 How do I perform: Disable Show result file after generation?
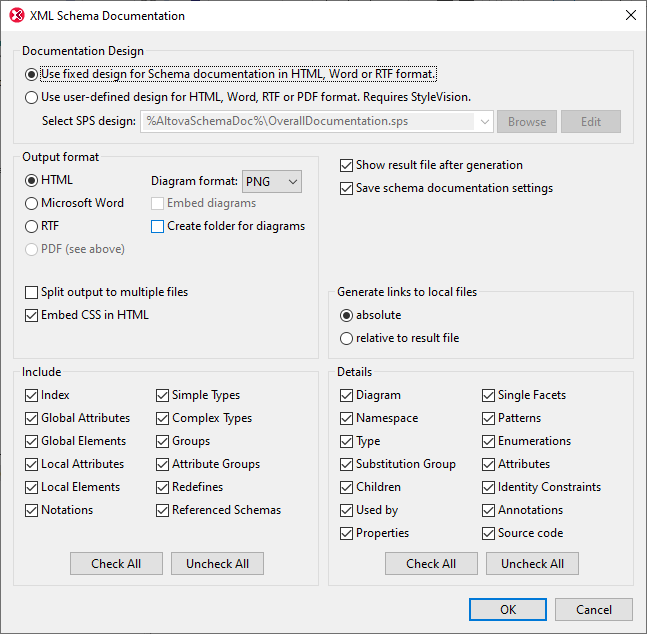click(x=347, y=165)
